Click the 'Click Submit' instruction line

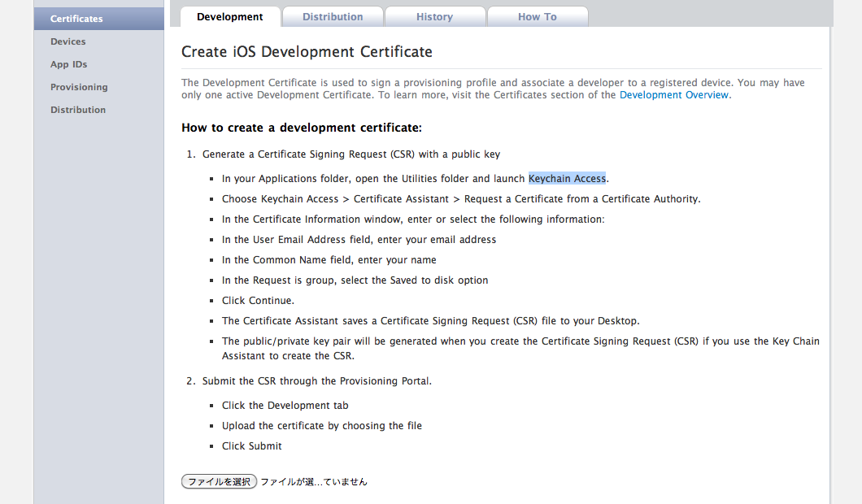pyautogui.click(x=252, y=446)
